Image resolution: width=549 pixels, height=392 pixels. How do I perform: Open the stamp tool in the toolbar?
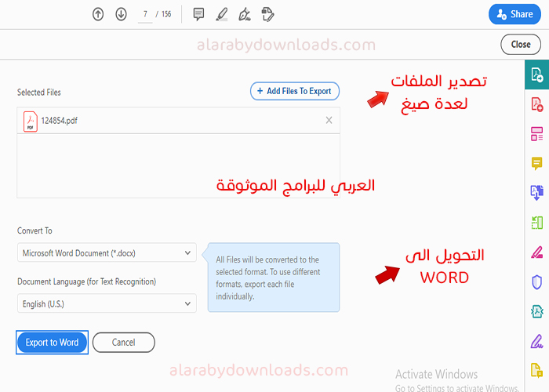268,15
